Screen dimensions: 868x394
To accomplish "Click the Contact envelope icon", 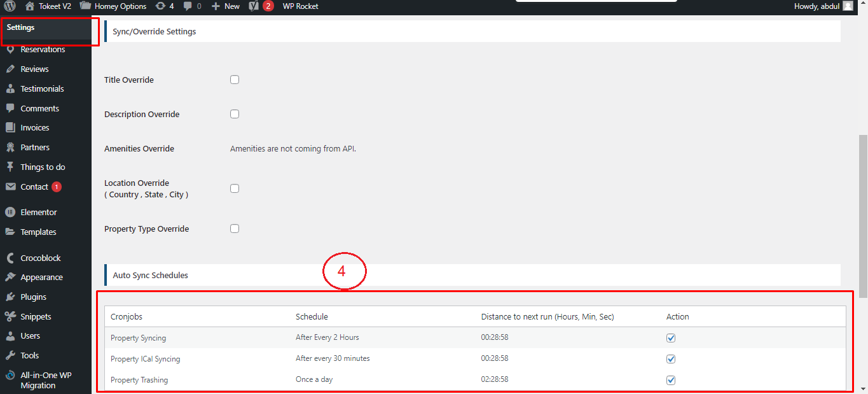I will (x=10, y=186).
